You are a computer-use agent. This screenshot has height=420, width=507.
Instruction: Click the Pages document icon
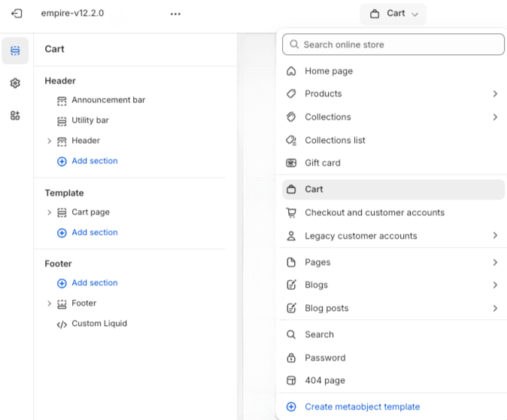click(291, 262)
